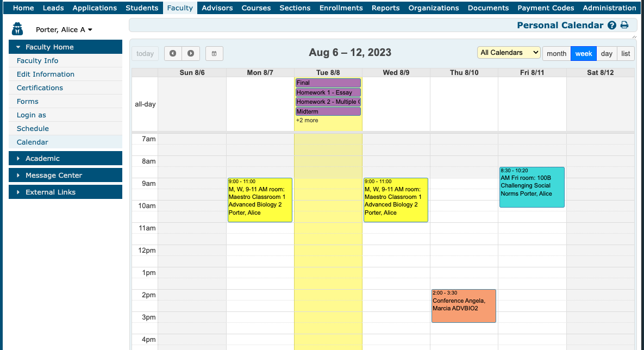
Task: Select the day view button
Action: tap(607, 53)
